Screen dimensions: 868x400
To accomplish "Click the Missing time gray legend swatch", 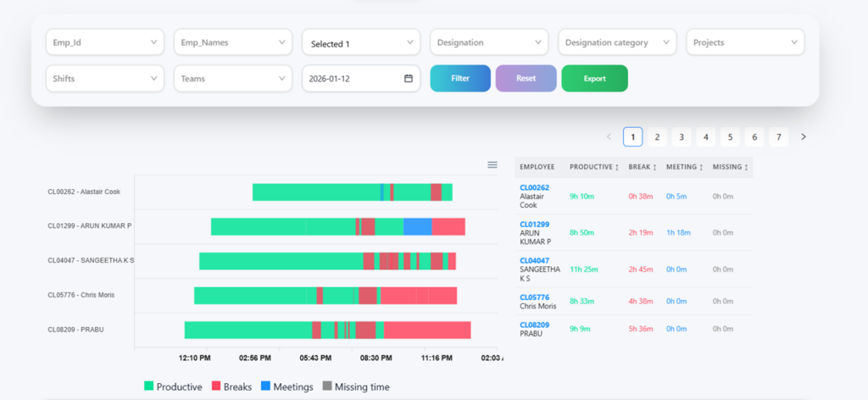I will tap(327, 386).
